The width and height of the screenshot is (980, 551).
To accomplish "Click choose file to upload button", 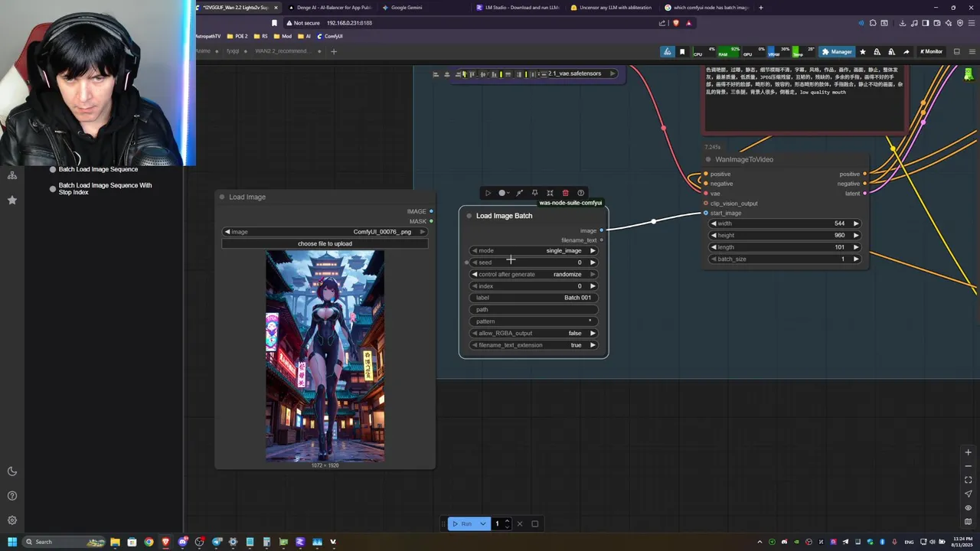I will point(325,243).
